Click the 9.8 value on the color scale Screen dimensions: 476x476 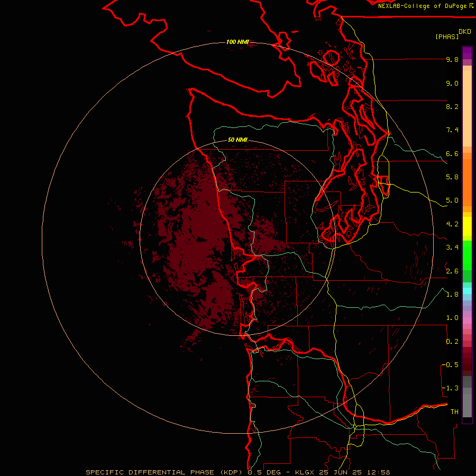point(452,59)
